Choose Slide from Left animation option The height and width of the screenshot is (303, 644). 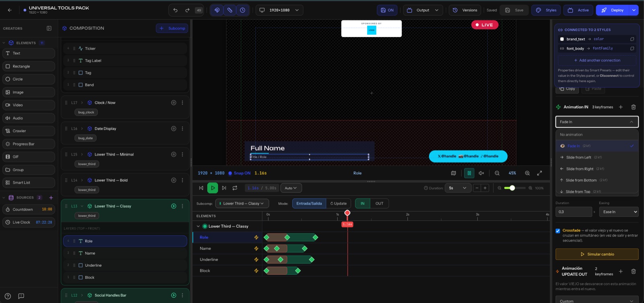coord(597,157)
